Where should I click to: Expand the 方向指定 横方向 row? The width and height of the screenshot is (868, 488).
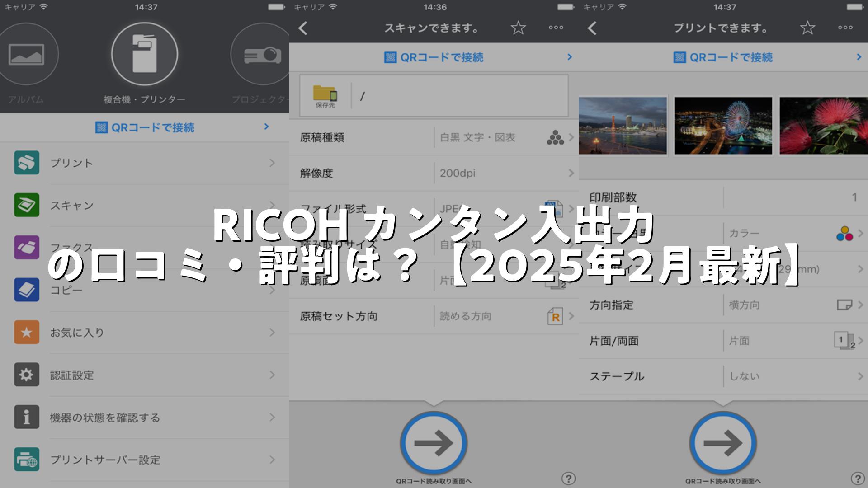point(723,305)
